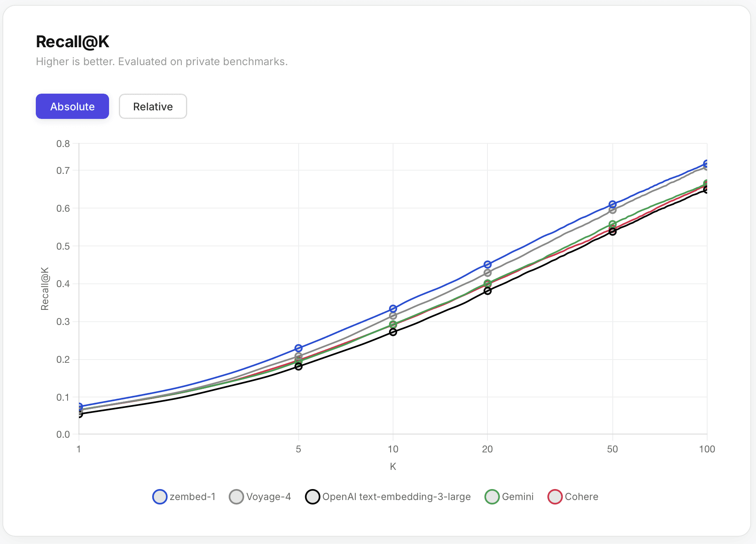
Task: Click the blue zembed-1 legend marker
Action: click(160, 497)
